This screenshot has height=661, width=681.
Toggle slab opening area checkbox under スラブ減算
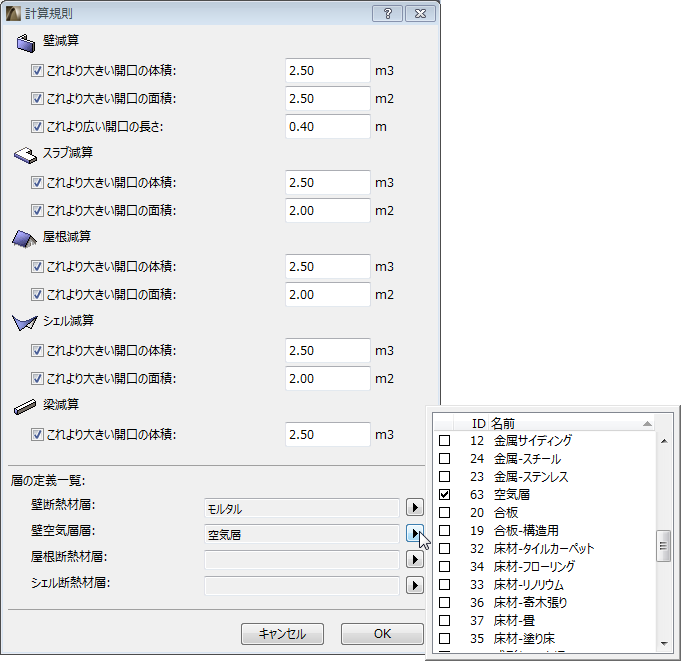(x=37, y=211)
